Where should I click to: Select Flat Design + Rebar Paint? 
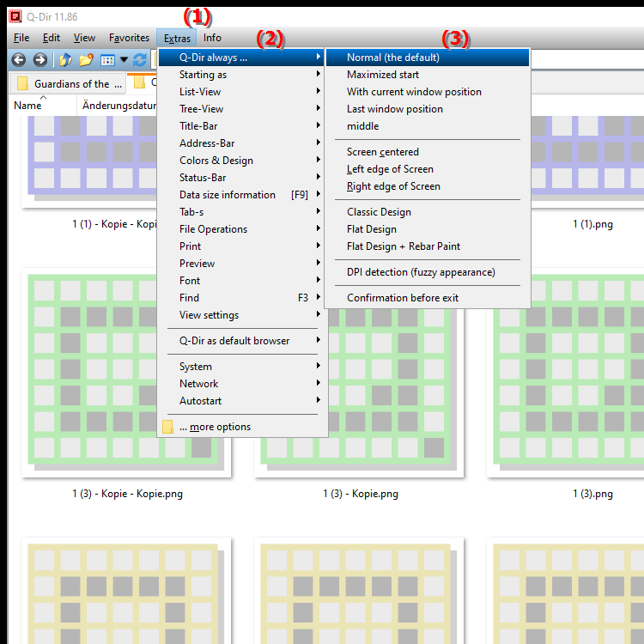coord(428,246)
